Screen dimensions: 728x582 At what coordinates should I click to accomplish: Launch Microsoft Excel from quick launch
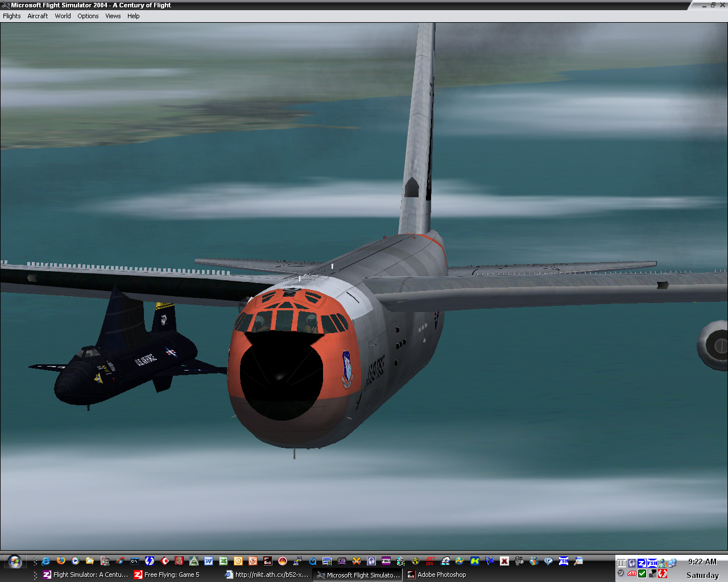pyautogui.click(x=224, y=561)
